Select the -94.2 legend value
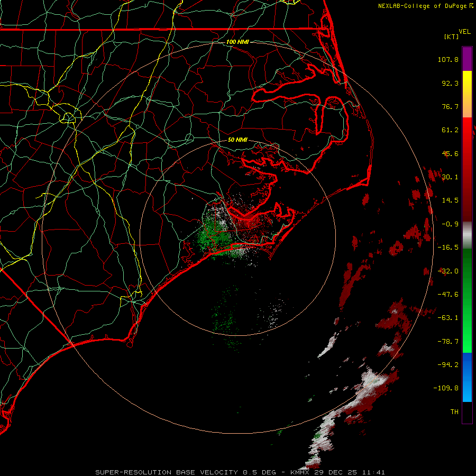476x476 pixels. (448, 364)
